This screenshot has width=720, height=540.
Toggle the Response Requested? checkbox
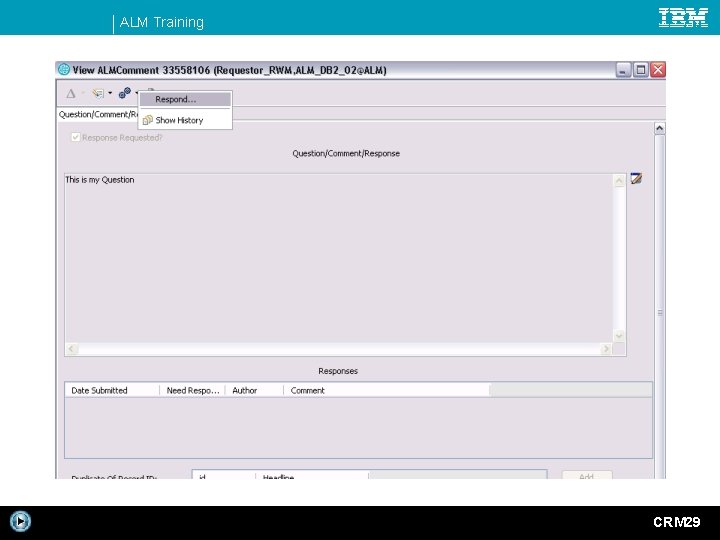tap(76, 137)
